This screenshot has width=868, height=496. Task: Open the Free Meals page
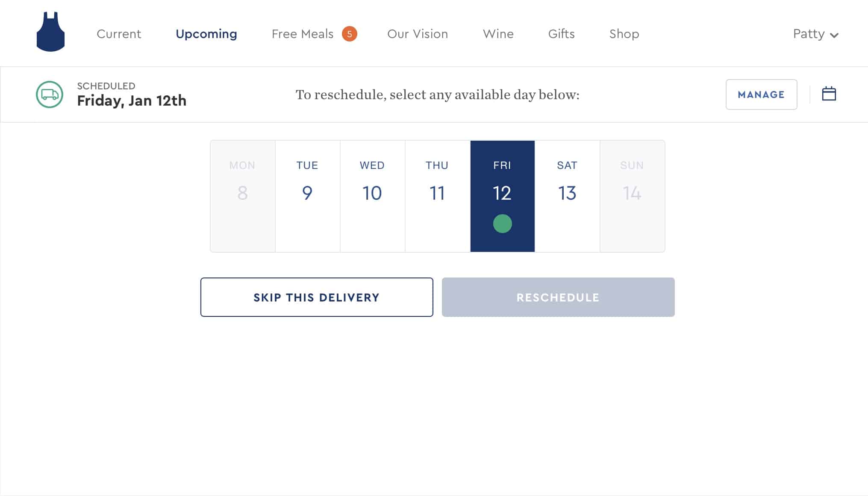[303, 34]
